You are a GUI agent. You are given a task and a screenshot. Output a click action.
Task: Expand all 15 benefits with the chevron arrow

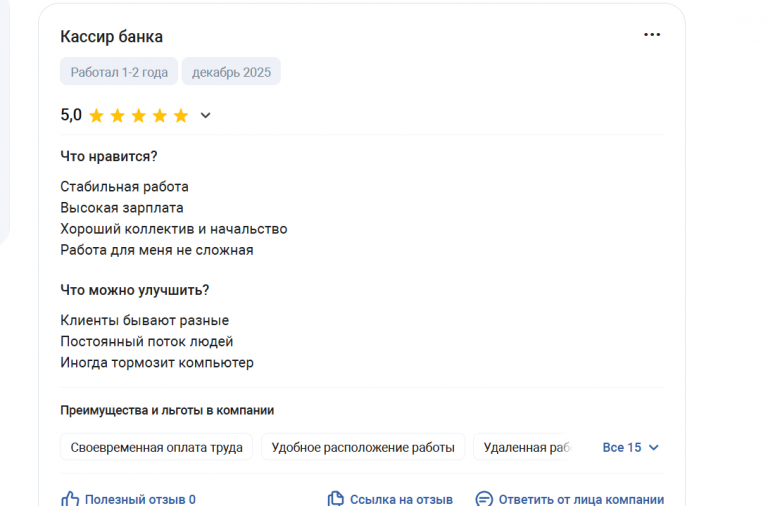tap(654, 448)
